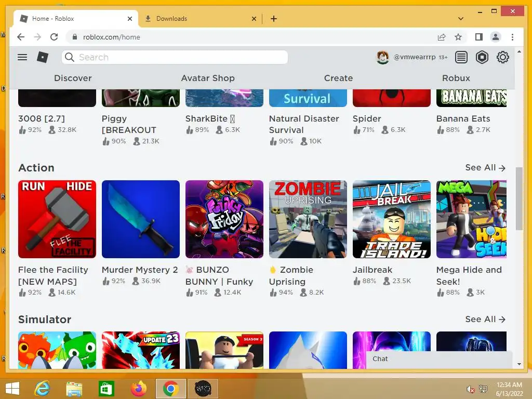Close the Downloads tab
The width and height of the screenshot is (532, 399).
tap(254, 19)
